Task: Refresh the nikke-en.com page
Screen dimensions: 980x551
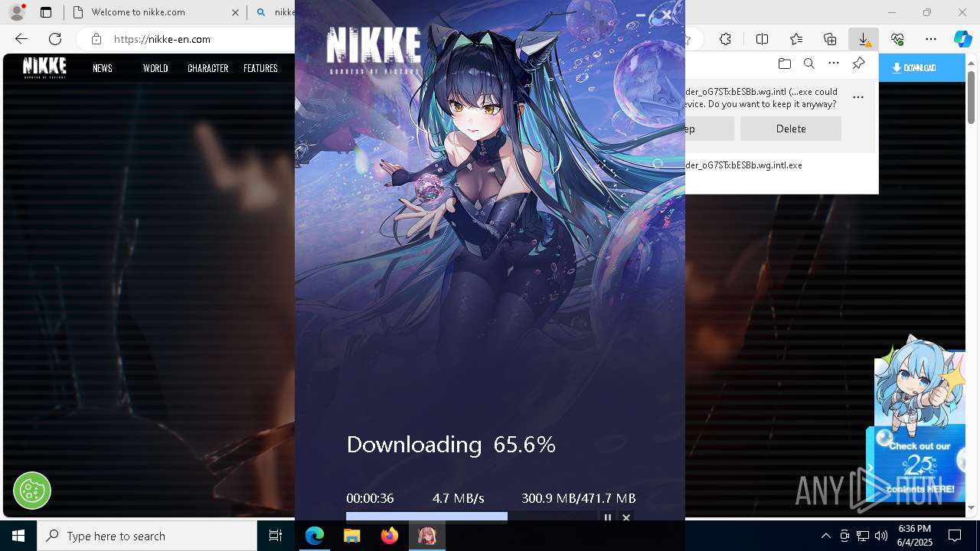Action: (55, 39)
